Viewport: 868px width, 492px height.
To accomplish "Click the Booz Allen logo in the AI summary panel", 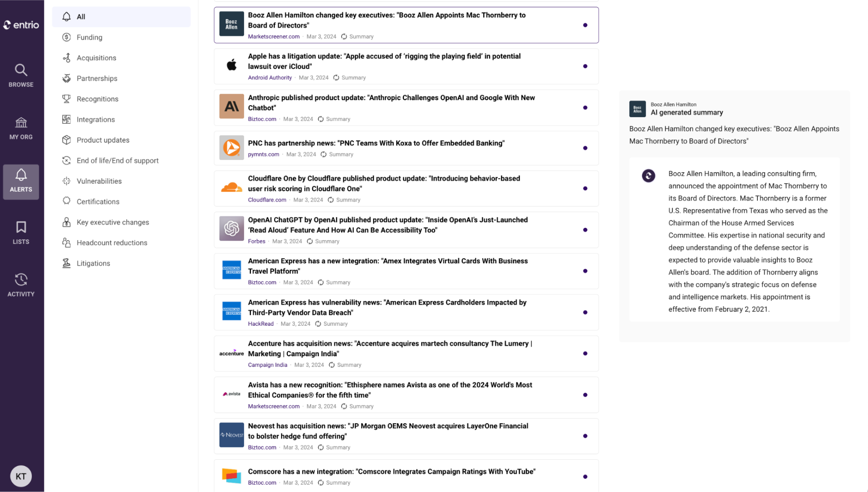I will pos(638,109).
